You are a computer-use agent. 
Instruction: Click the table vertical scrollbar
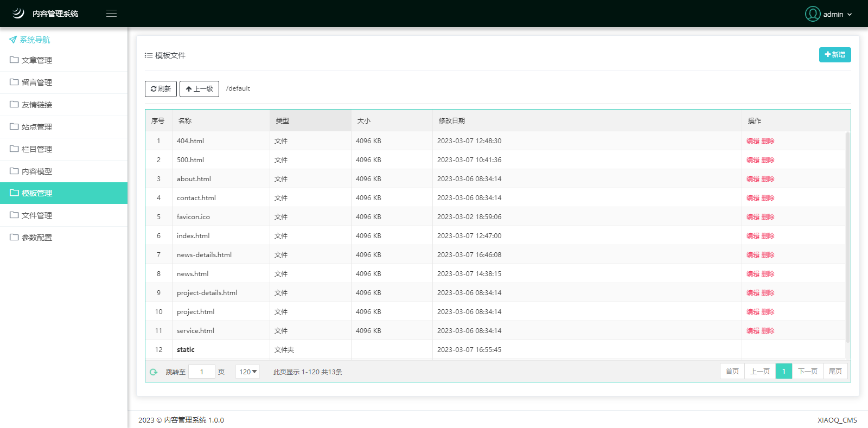(x=848, y=238)
